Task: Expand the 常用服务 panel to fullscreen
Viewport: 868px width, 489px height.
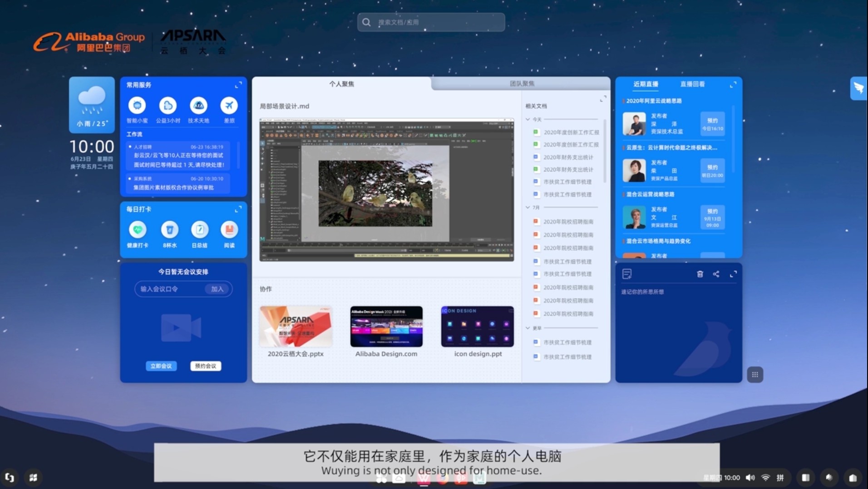Action: (x=238, y=85)
